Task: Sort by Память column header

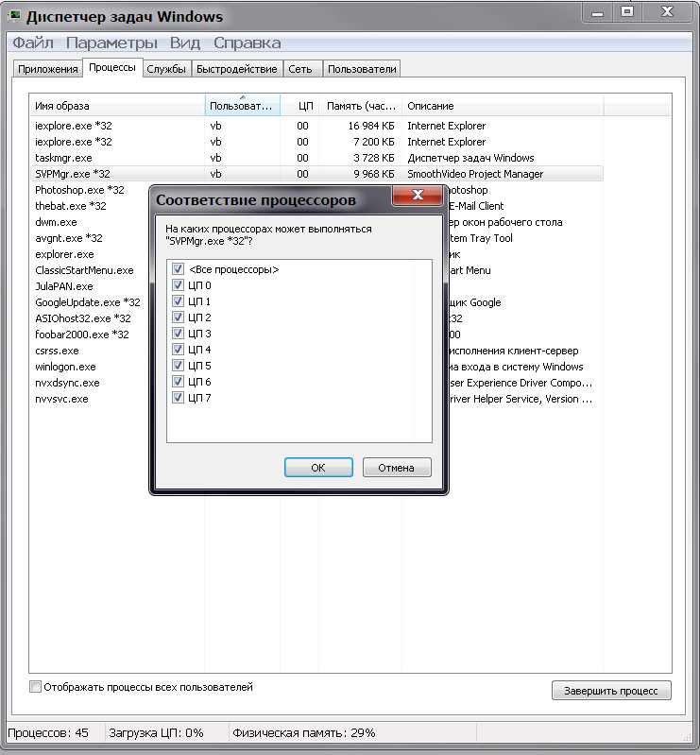Action: (x=360, y=107)
